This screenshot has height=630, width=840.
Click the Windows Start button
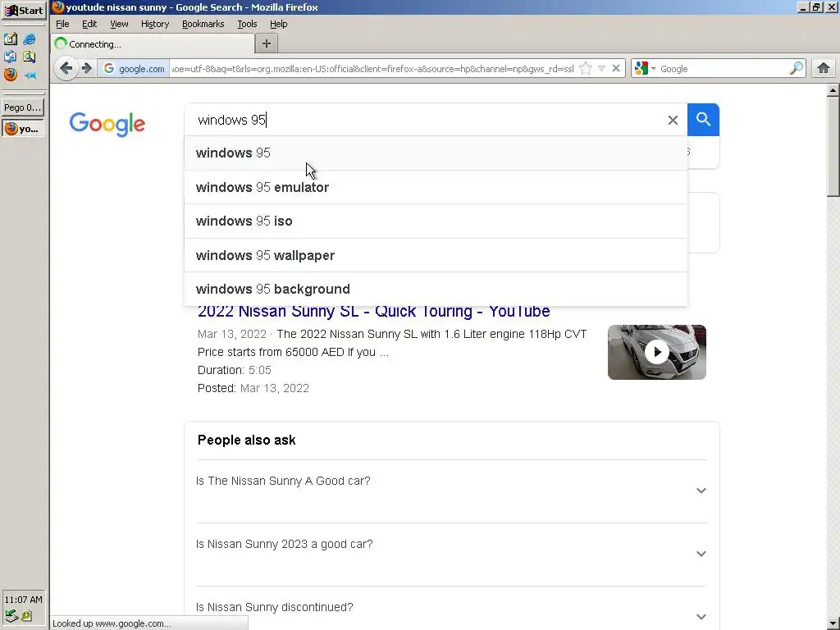[24, 10]
